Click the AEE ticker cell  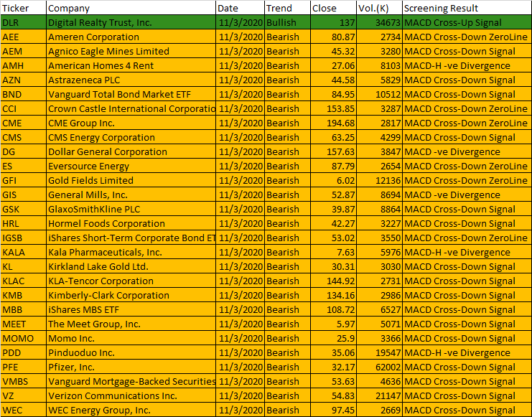23,37
